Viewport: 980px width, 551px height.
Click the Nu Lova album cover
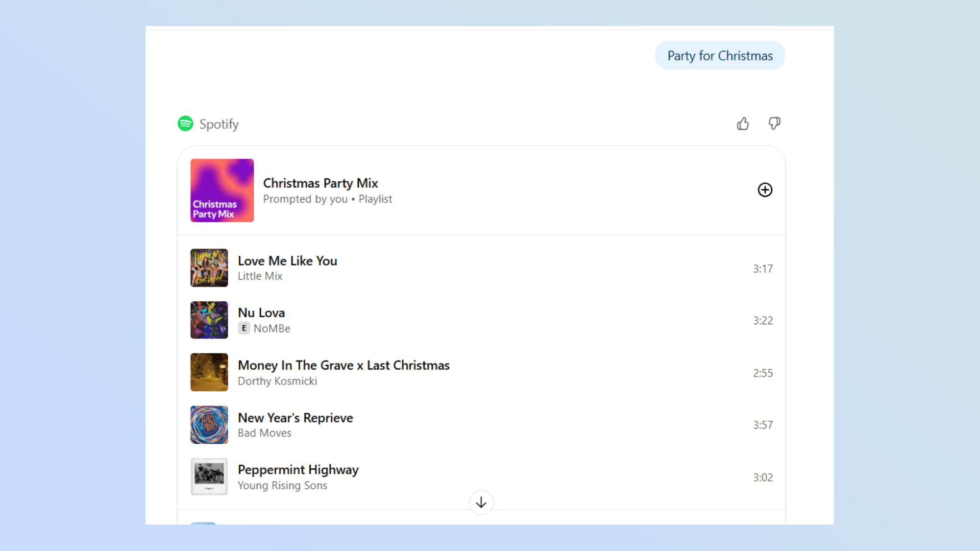(x=209, y=320)
